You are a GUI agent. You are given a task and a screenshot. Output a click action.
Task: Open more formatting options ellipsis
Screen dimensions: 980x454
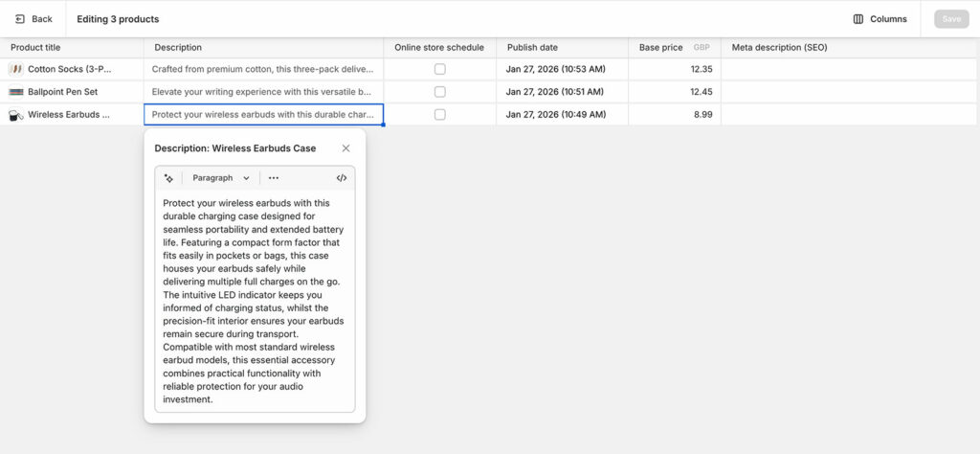tap(274, 178)
